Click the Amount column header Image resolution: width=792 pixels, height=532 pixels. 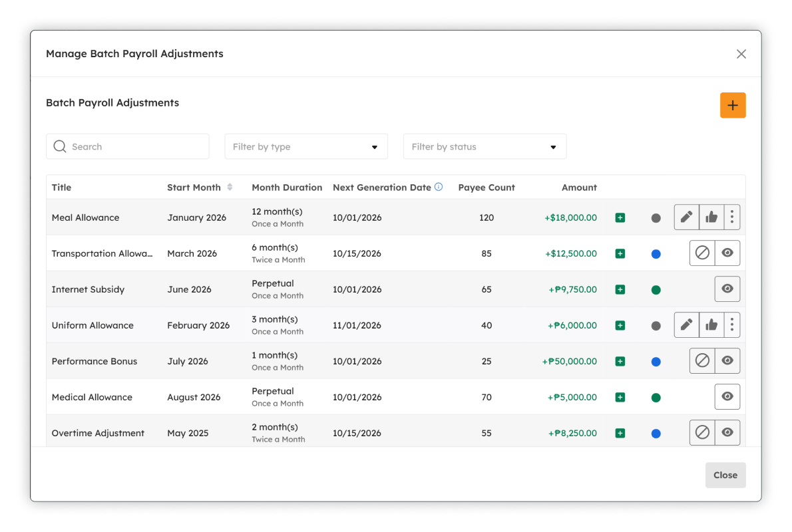pos(579,188)
